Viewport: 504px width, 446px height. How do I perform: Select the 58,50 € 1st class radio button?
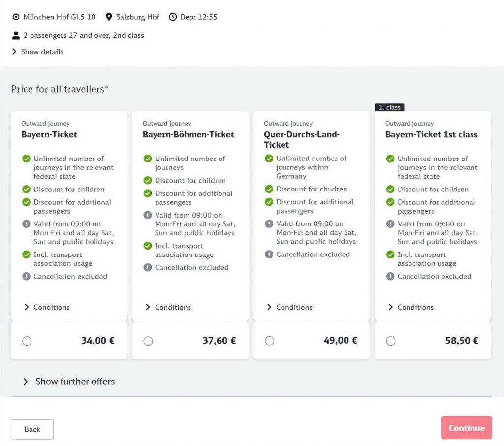(391, 341)
